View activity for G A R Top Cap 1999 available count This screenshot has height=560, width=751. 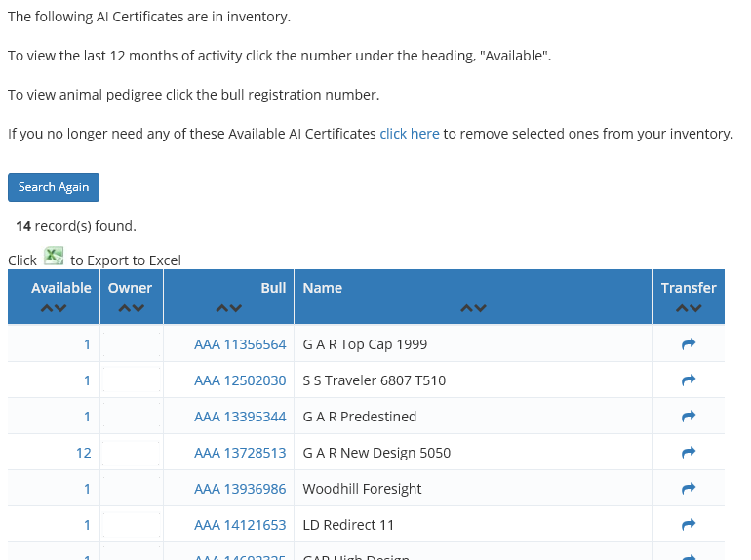[x=87, y=344]
